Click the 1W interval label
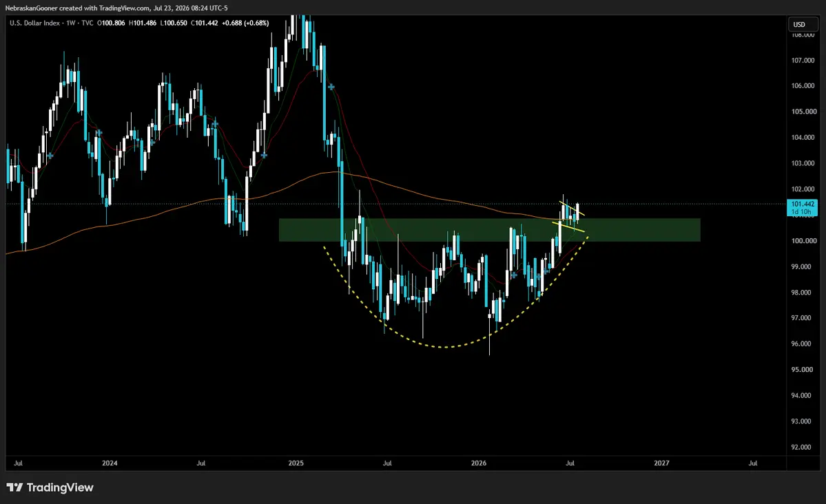 click(x=70, y=23)
